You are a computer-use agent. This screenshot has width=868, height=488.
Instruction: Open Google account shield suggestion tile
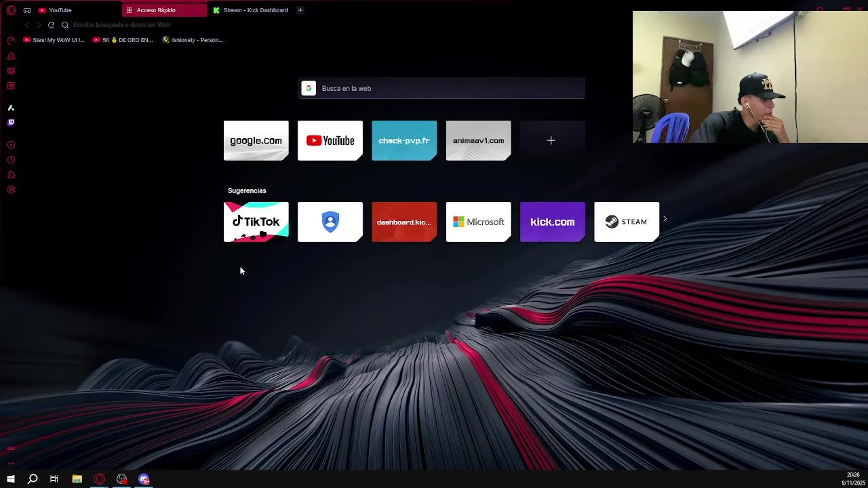tap(330, 222)
